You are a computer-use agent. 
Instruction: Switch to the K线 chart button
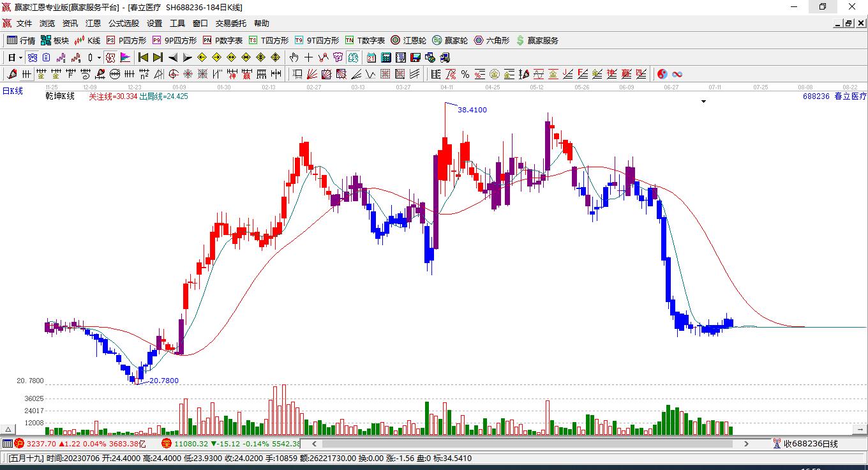pos(87,40)
